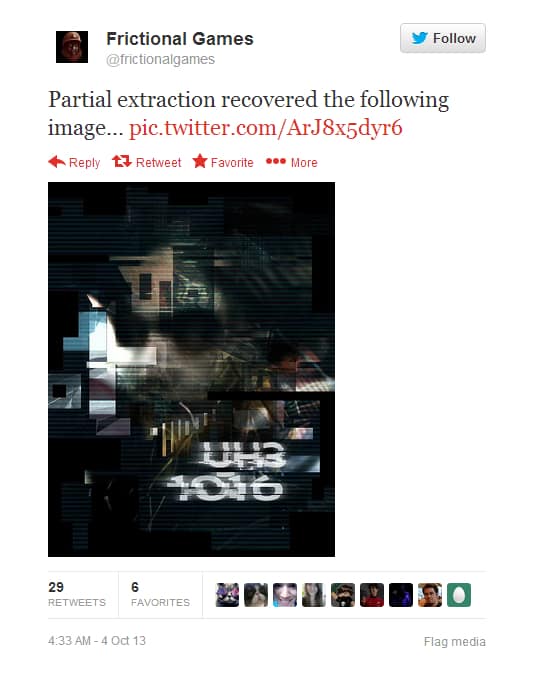Open the Frictional Games display name
Screen dimensions: 534x676
(x=180, y=39)
